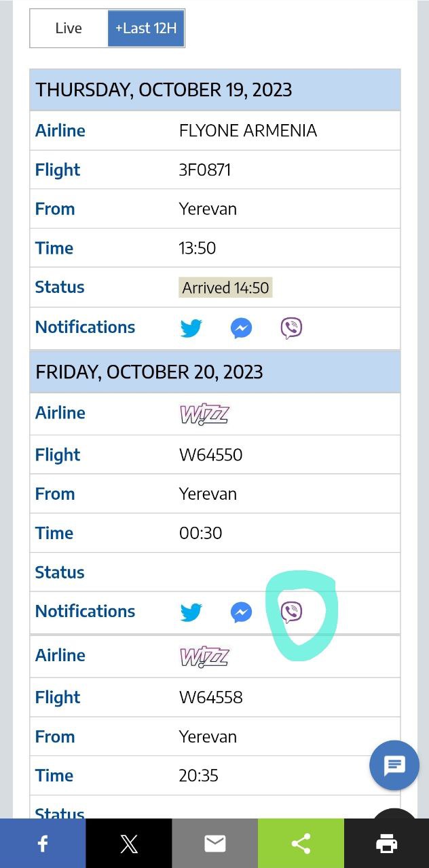This screenshot has height=868, width=429.
Task: Click the Wizz logo for flight W64558
Action: tap(204, 656)
